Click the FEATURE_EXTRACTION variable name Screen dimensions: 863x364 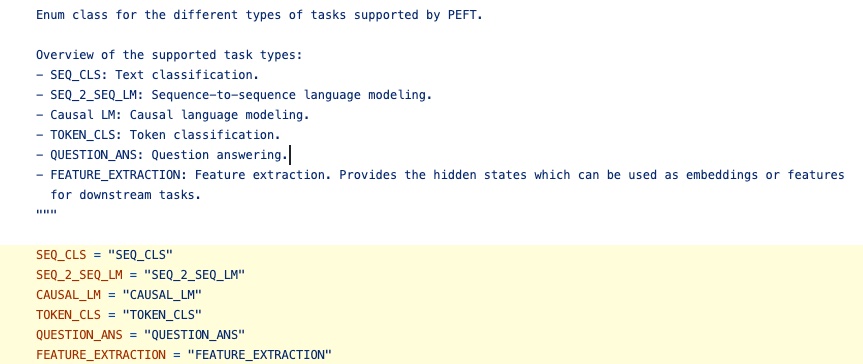101,354
